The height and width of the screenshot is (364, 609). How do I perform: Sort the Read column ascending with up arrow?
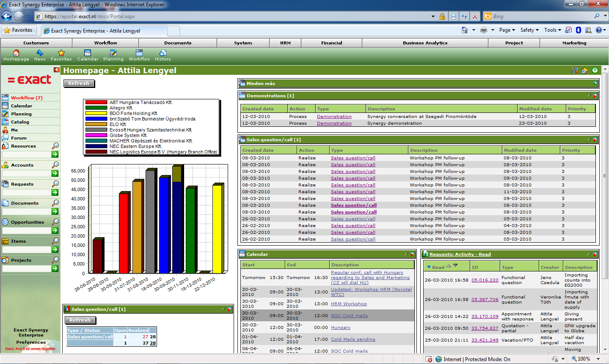[449, 266]
